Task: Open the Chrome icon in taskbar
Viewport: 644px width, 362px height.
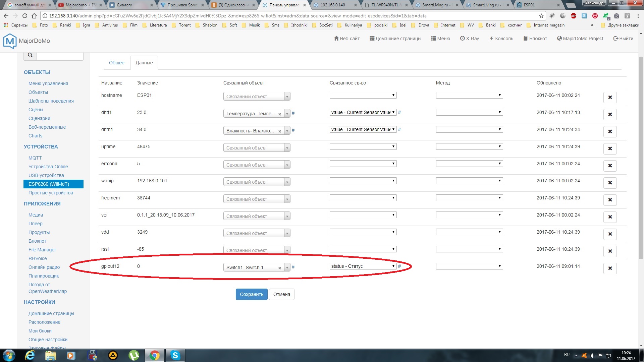Action: (x=155, y=355)
